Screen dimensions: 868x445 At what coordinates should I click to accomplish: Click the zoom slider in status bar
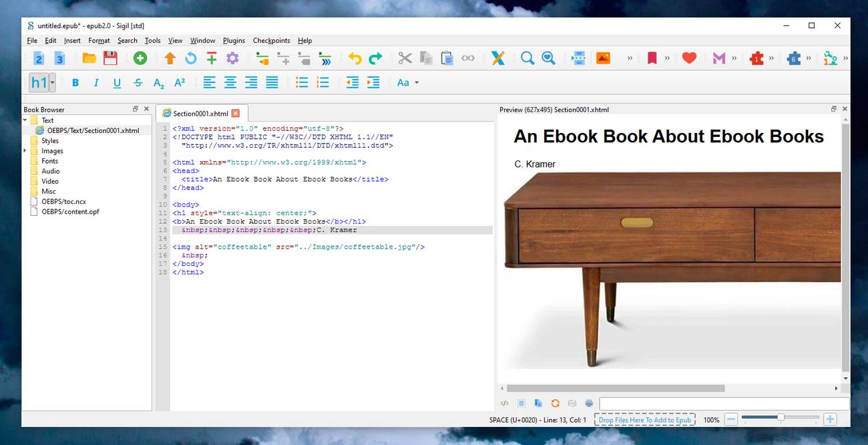pyautogui.click(x=780, y=418)
